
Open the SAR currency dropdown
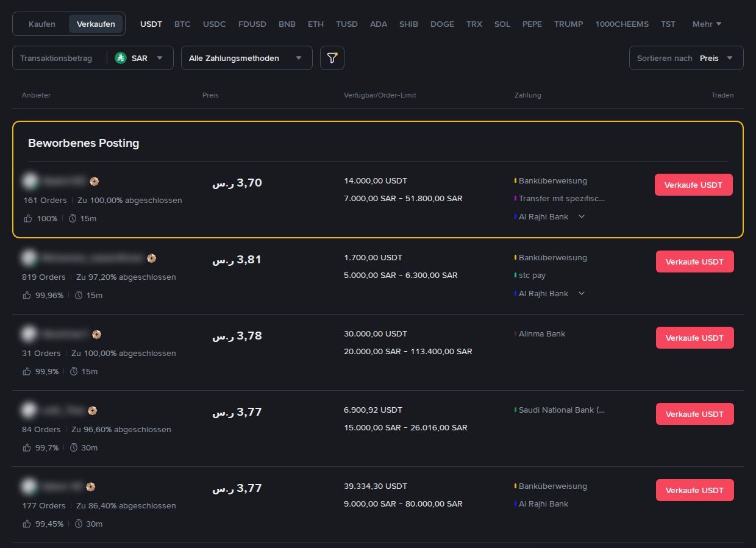(139, 58)
